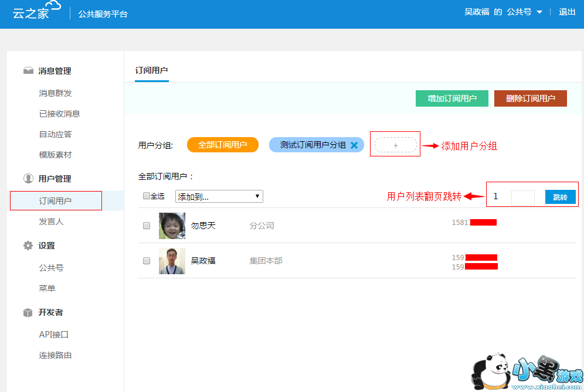This screenshot has height=392, width=584.
Task: Click the 消息管理 envelope icon
Action: point(28,71)
